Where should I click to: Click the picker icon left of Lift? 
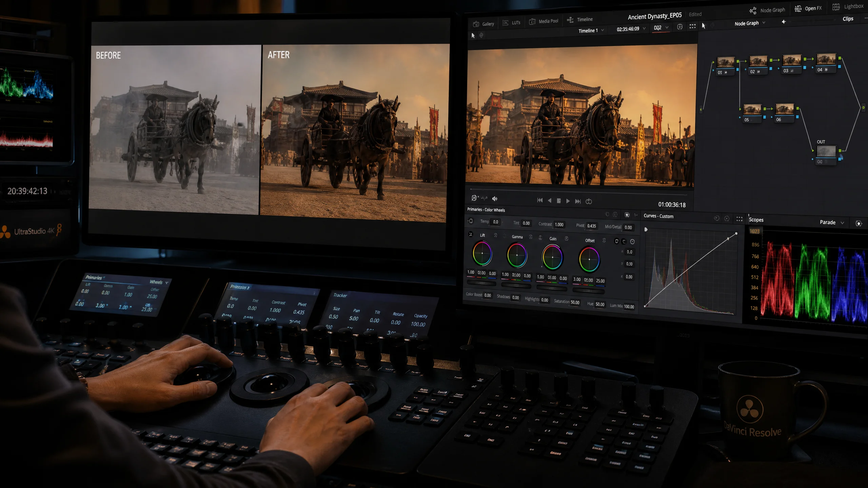[471, 234]
